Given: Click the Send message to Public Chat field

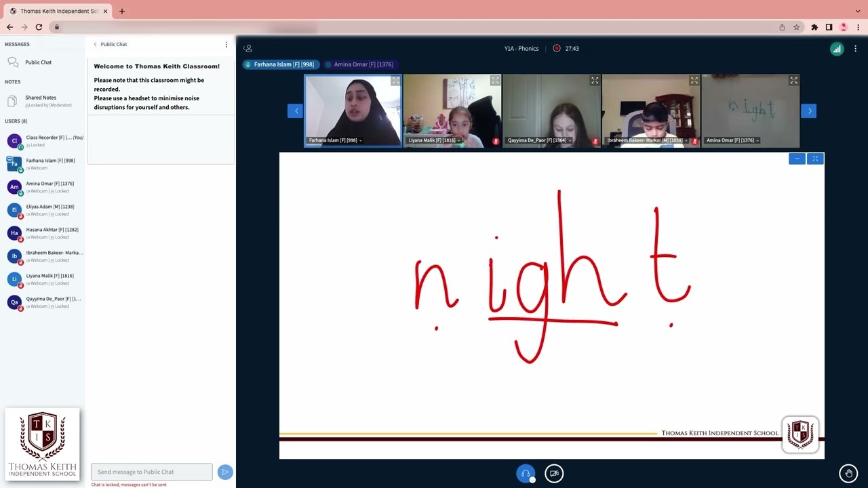Looking at the screenshot, I should tap(152, 472).
